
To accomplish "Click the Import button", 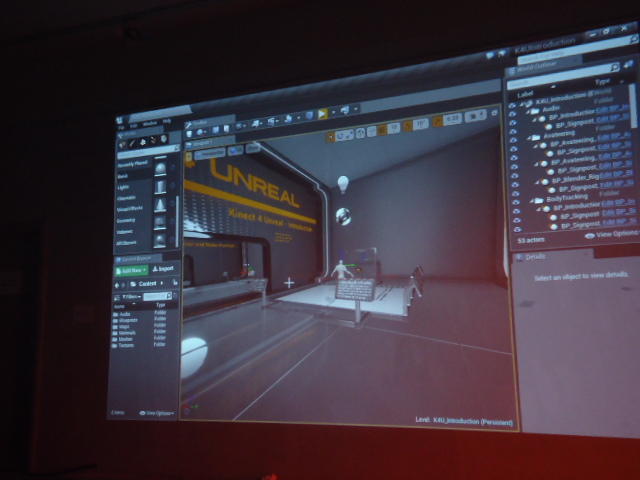I will (163, 269).
